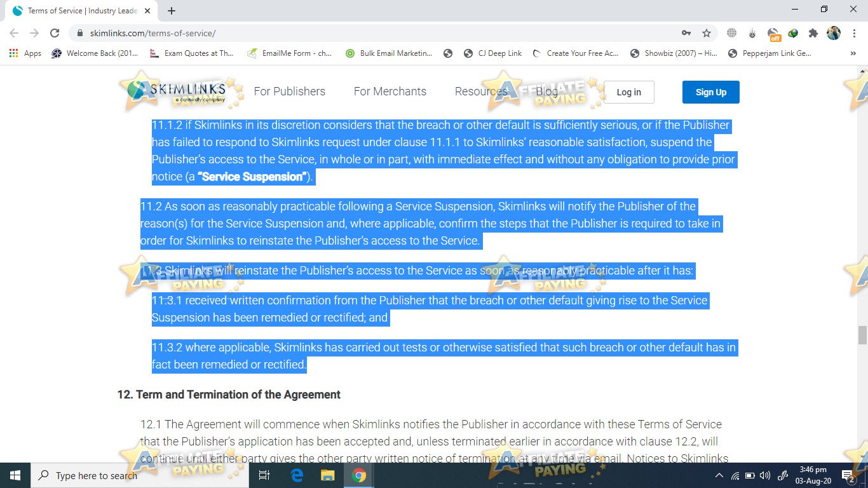Open the Chrome three-dot menu

tap(854, 33)
